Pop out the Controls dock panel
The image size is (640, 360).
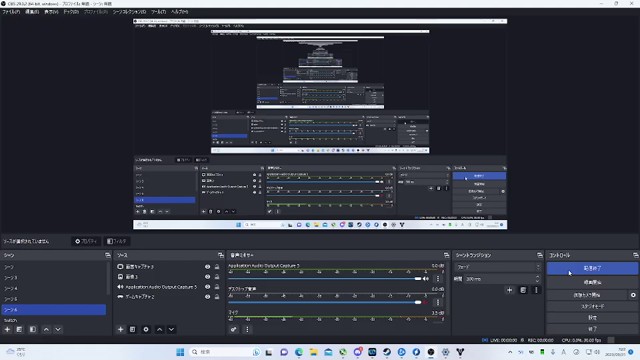pos(636,255)
